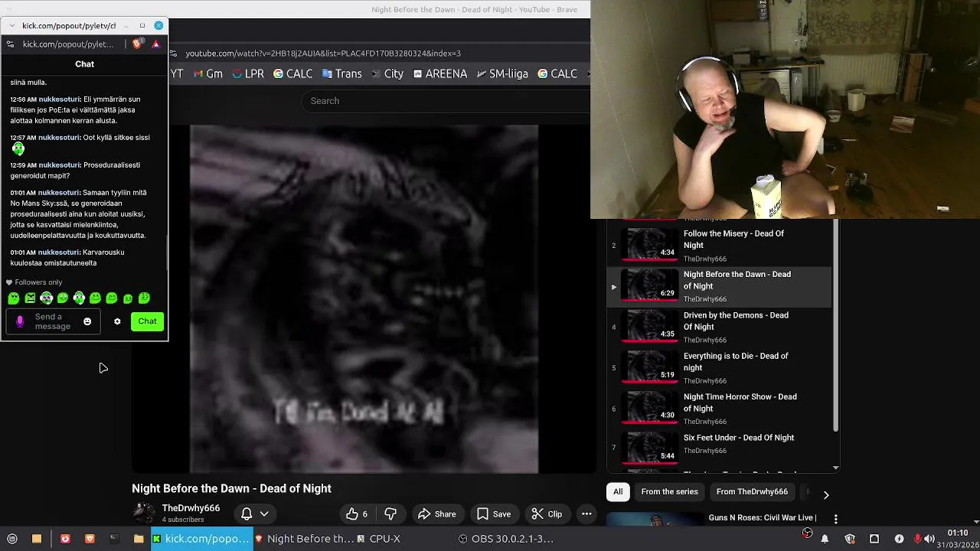Open the chat settings gear
This screenshot has height=551, width=980.
tap(117, 321)
